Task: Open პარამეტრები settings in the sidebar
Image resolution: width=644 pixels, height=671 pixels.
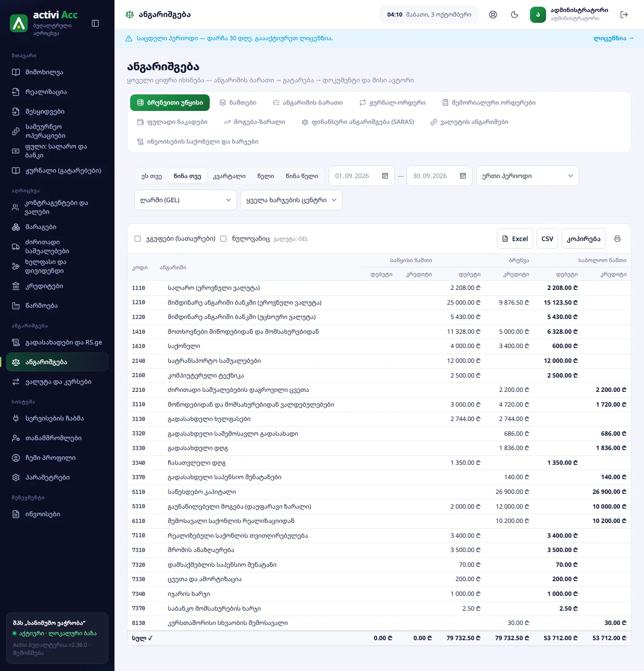Action: click(57, 477)
